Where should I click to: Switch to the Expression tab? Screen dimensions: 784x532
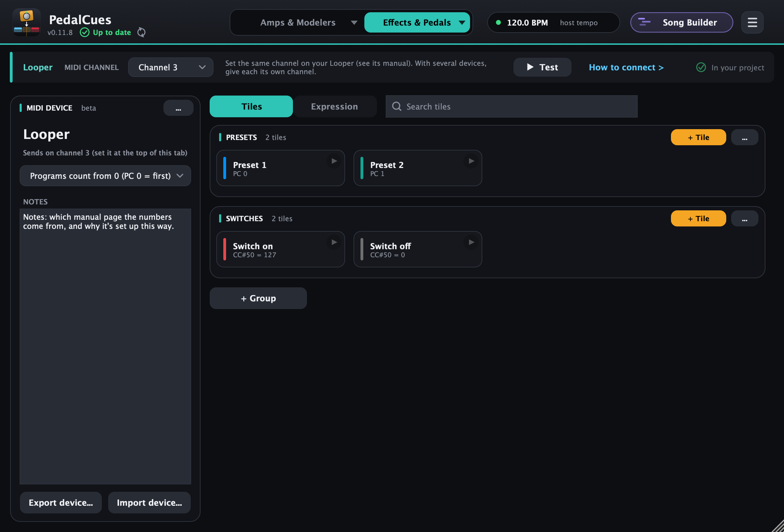335,106
